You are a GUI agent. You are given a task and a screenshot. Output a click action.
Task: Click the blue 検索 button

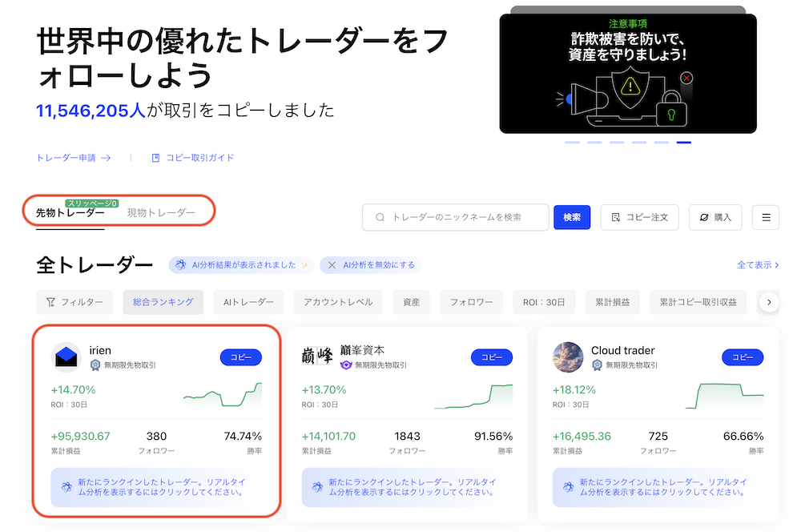pos(572,217)
